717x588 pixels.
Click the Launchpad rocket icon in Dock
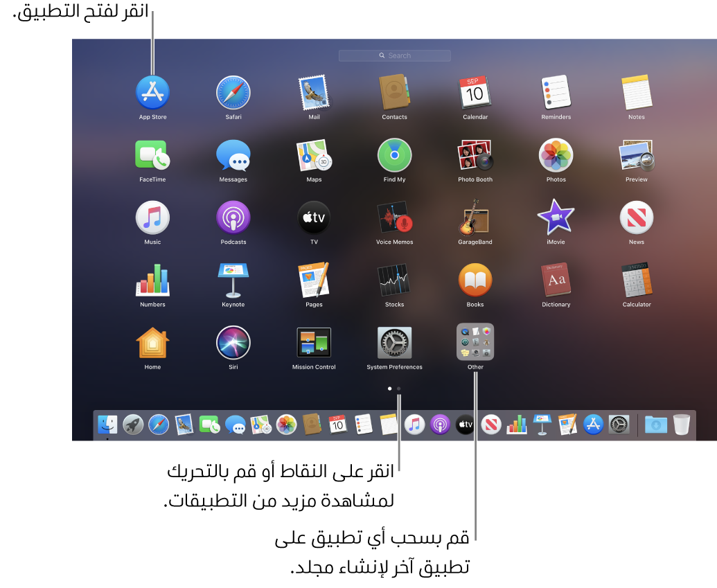click(x=133, y=425)
